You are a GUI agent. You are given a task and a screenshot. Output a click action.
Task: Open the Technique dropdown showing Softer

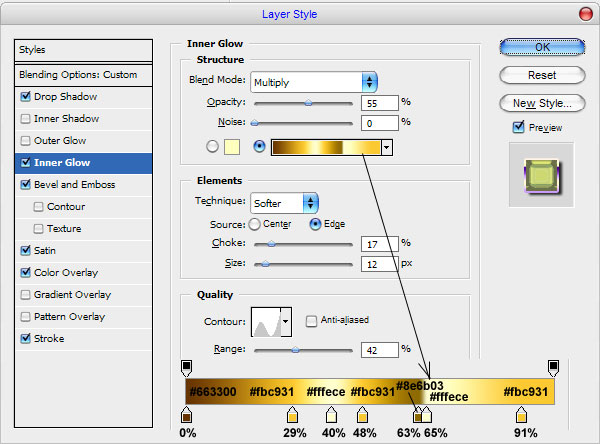(x=284, y=203)
